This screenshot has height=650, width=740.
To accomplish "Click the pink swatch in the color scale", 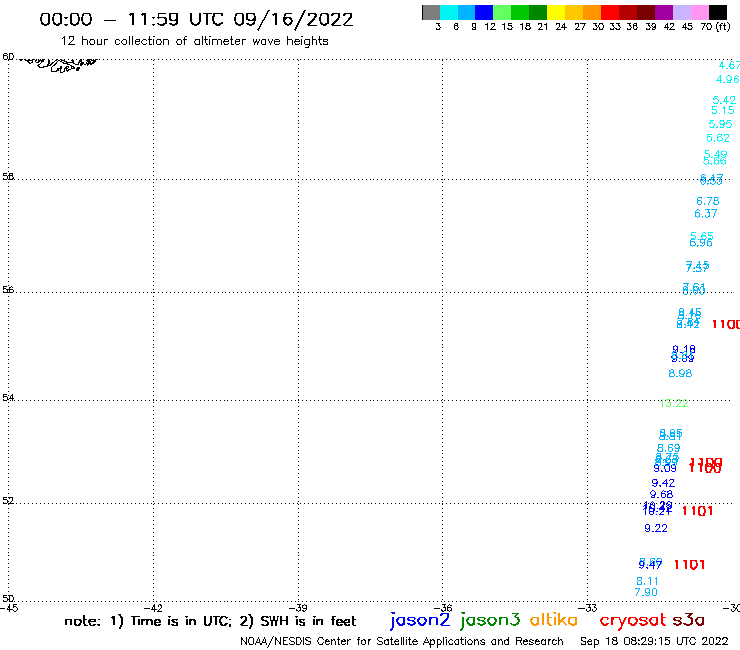I will 700,12.
